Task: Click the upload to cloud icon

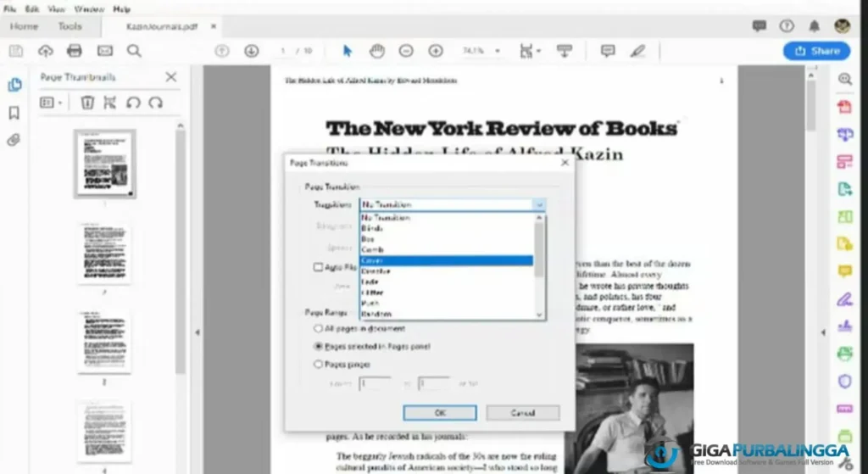Action: coord(46,51)
